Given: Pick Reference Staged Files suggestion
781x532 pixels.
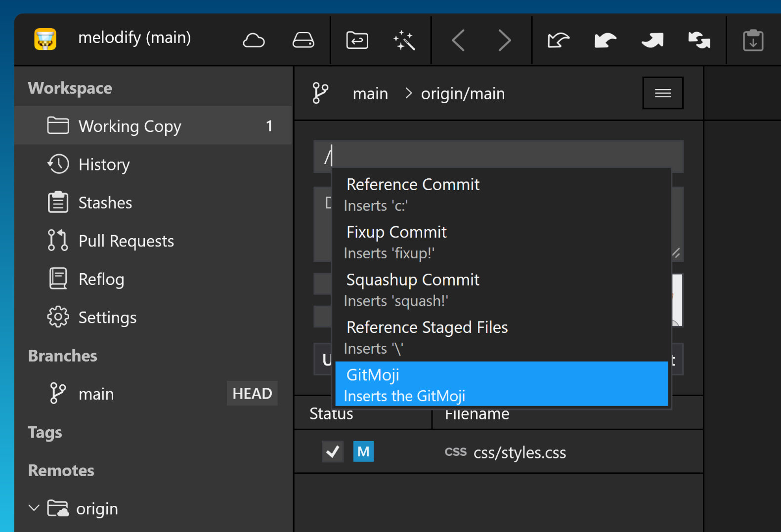Looking at the screenshot, I should 501,337.
